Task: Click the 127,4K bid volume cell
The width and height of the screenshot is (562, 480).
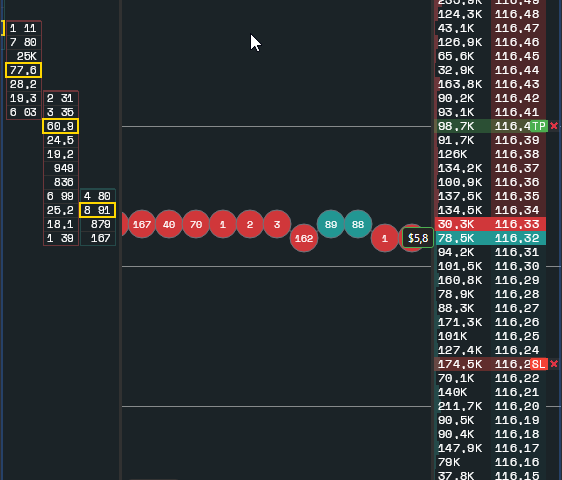Action: coord(460,350)
